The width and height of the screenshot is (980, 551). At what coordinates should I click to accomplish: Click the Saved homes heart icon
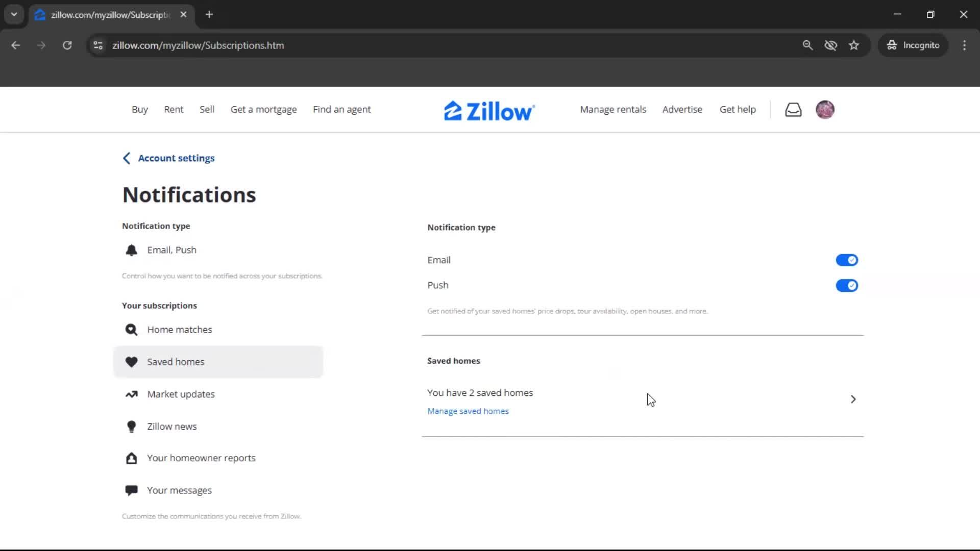131,362
